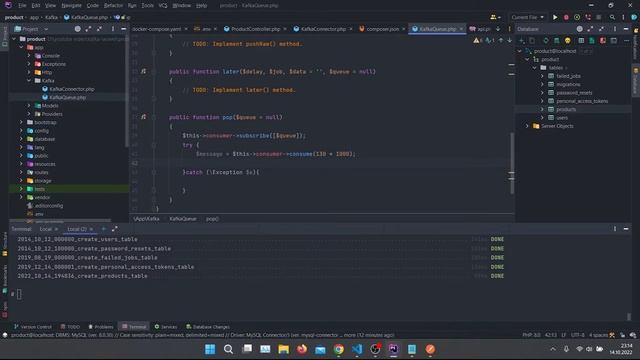Collapse the Kafka folder in the Project tree

pos(29,81)
